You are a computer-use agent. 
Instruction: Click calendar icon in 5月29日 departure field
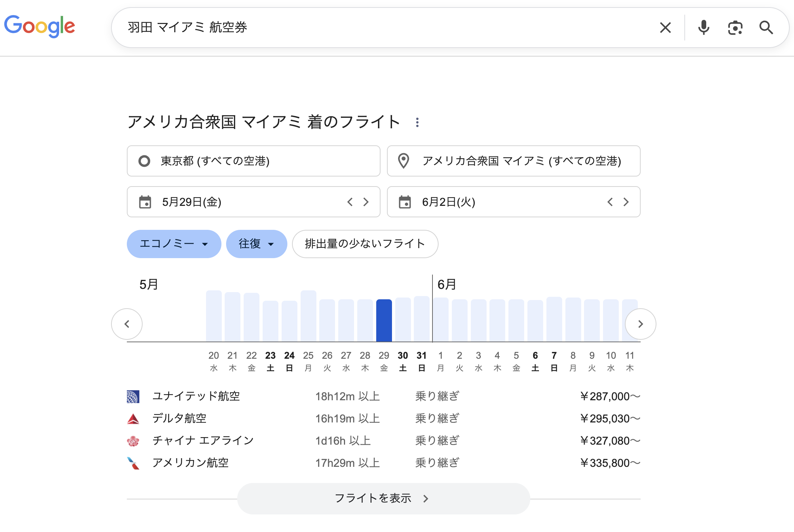click(x=145, y=202)
